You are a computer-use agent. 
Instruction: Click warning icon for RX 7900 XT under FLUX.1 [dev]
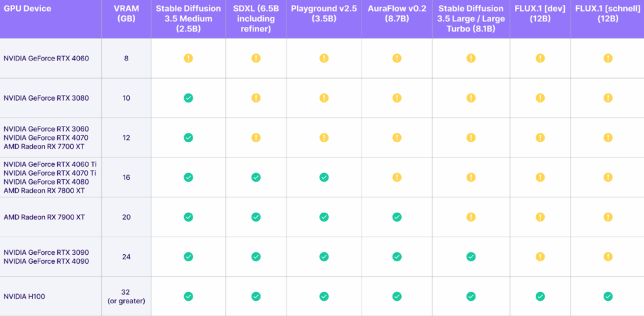coord(540,217)
